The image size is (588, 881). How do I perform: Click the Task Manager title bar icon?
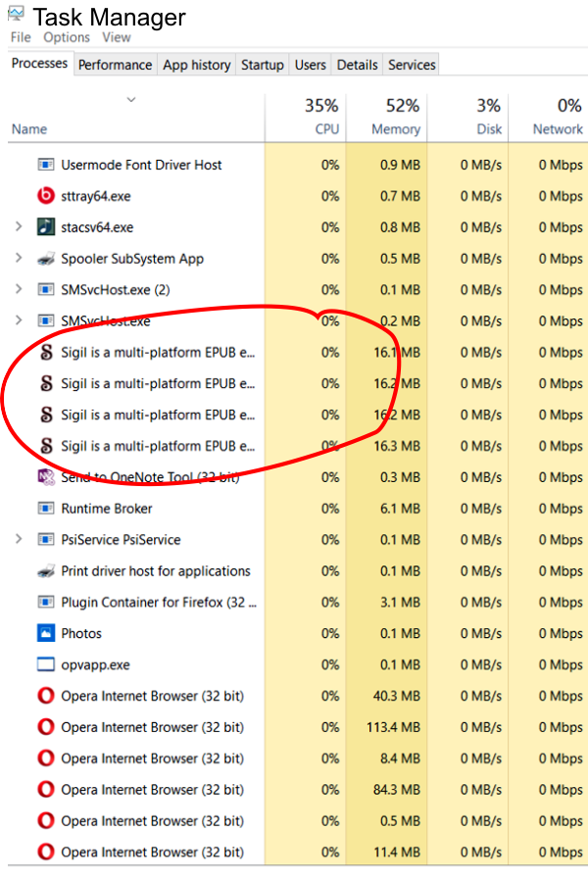[17, 15]
